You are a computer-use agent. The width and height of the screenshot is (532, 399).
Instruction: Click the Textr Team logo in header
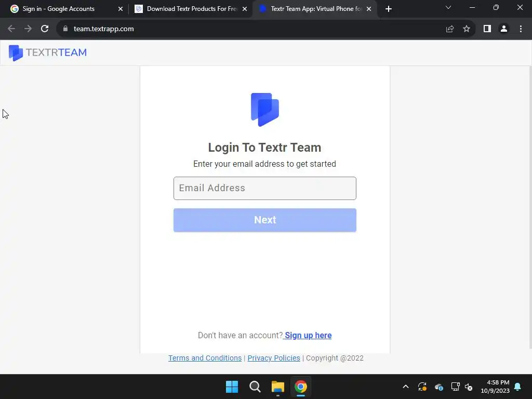pos(48,52)
